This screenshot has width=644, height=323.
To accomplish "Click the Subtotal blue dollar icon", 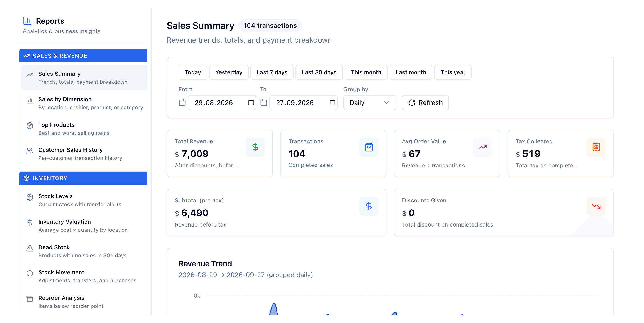I will click(369, 206).
